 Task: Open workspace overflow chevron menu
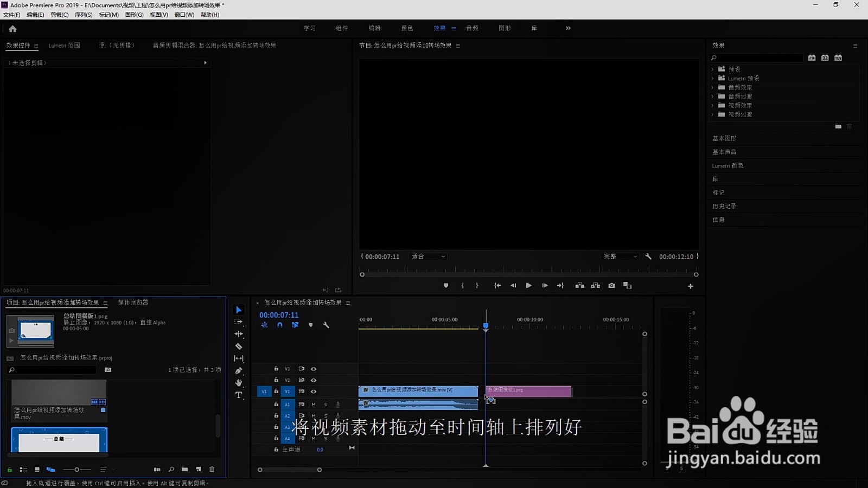coord(568,28)
